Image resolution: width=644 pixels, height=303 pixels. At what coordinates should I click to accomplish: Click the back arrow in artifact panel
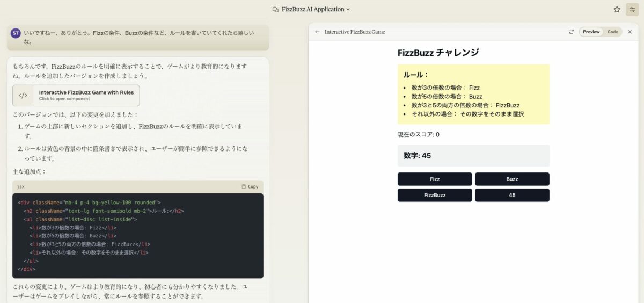317,32
